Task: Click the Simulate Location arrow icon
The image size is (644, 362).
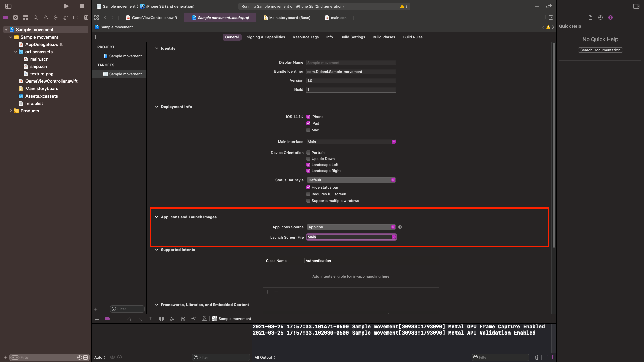Action: click(x=194, y=319)
